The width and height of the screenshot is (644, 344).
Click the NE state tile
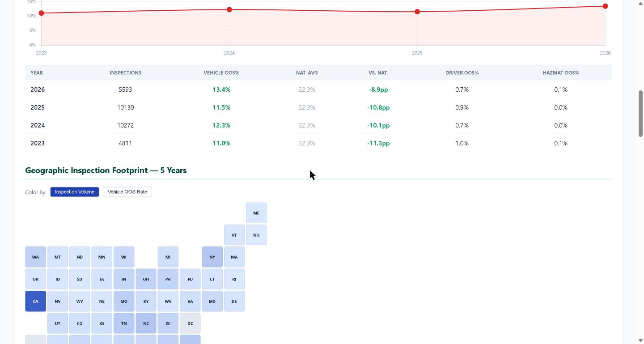(x=102, y=301)
